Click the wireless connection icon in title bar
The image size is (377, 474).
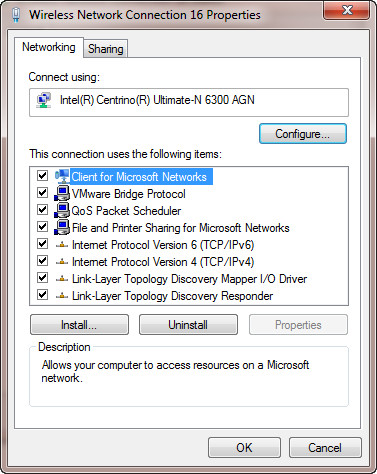pos(16,15)
